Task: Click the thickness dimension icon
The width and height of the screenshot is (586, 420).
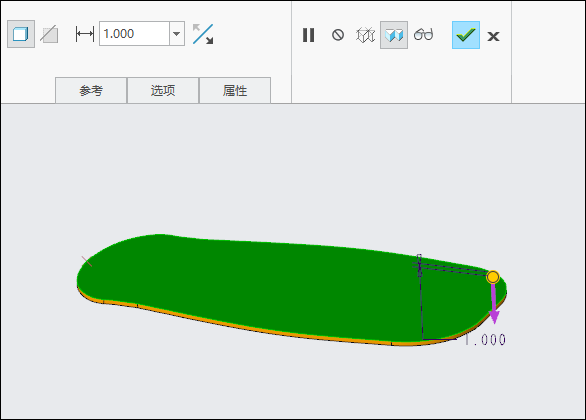Action: (x=85, y=34)
